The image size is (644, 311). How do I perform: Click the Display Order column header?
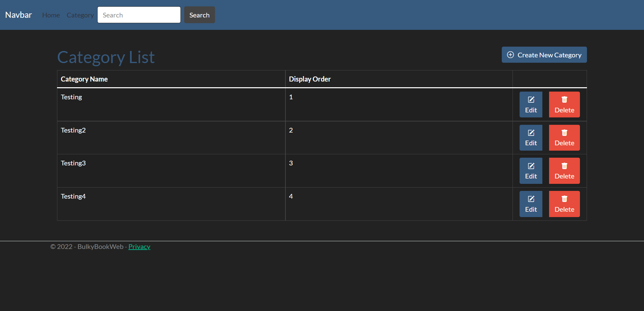tap(310, 79)
